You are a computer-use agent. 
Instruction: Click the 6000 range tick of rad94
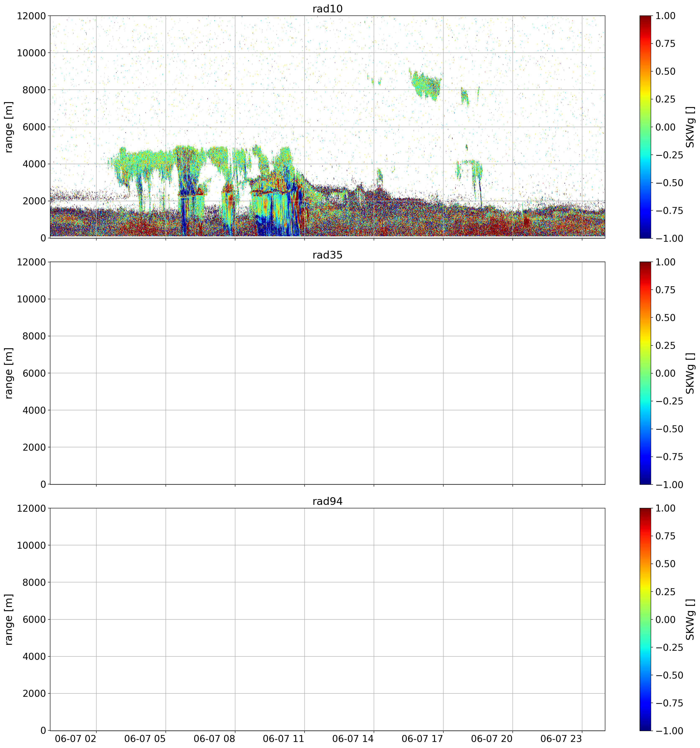point(34,620)
